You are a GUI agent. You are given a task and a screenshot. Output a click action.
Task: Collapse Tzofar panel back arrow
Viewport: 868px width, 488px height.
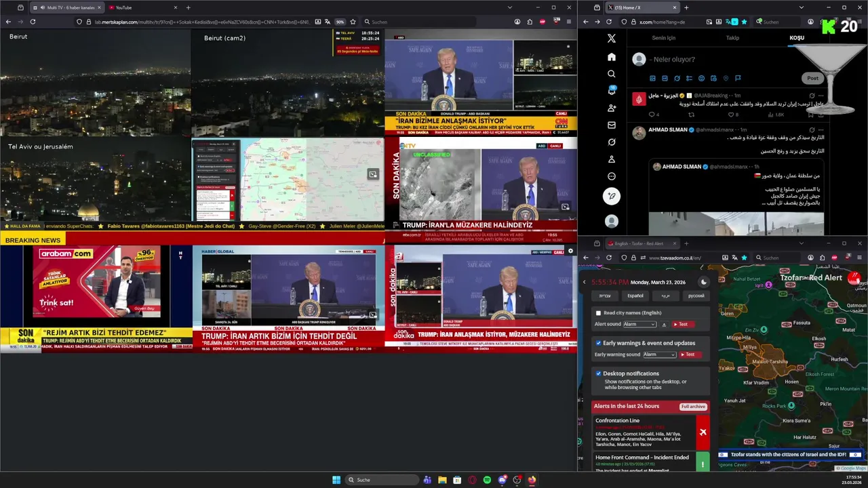click(x=585, y=282)
